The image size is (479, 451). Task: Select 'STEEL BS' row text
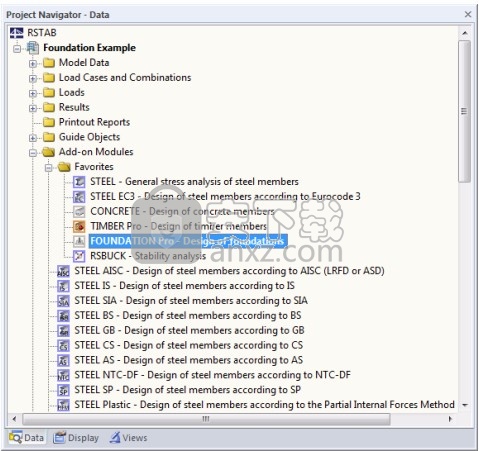188,315
